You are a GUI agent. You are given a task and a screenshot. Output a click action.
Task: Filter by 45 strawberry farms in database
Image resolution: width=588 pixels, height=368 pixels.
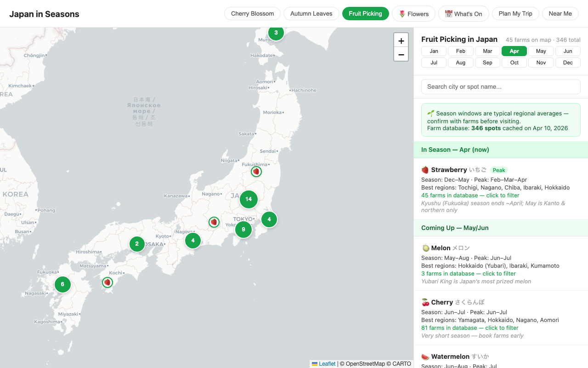point(470,195)
